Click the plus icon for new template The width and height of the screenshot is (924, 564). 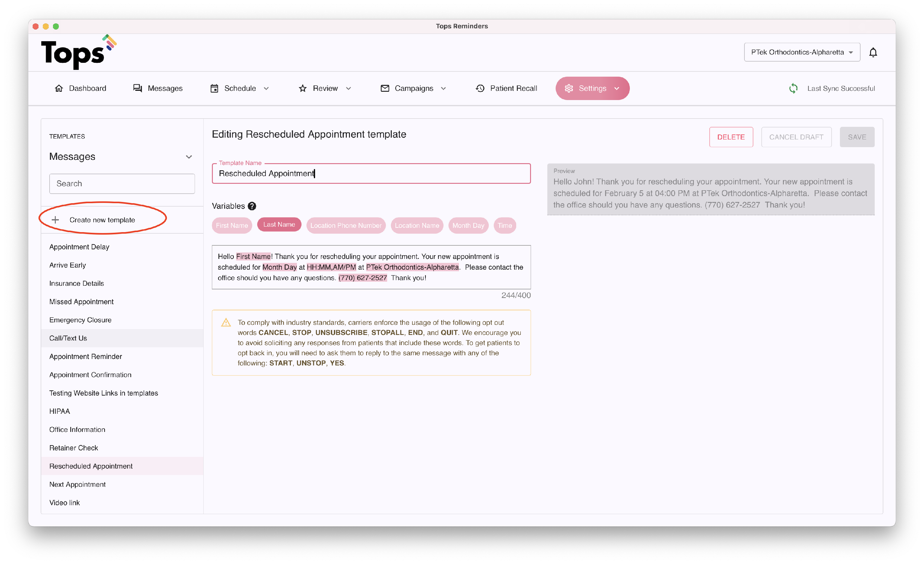coord(55,220)
